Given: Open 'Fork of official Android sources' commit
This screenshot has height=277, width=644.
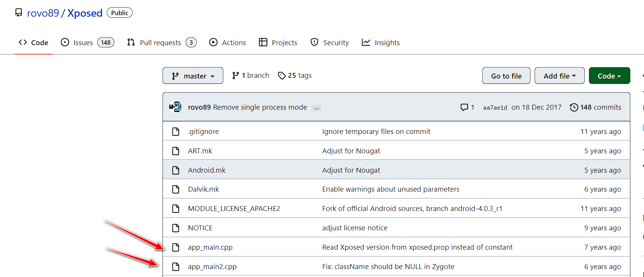Looking at the screenshot, I should 412,209.
